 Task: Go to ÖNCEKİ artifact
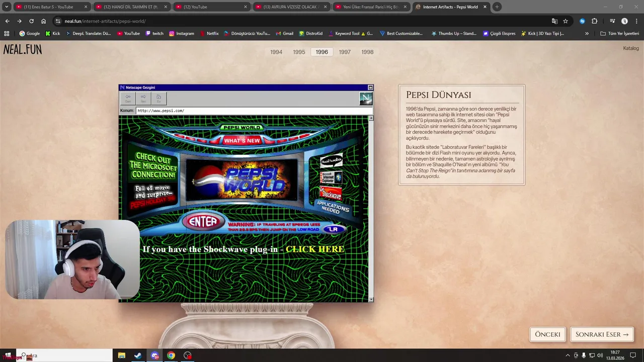pos(547,334)
